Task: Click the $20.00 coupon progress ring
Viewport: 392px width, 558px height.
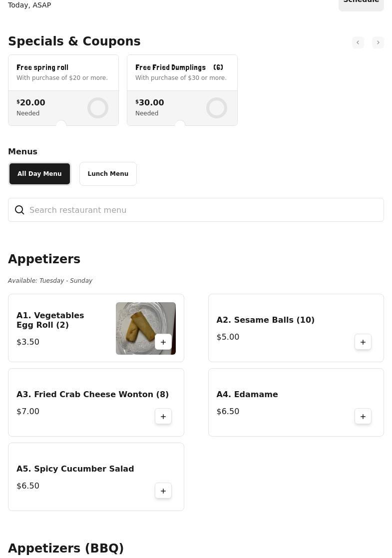Action: [x=98, y=108]
